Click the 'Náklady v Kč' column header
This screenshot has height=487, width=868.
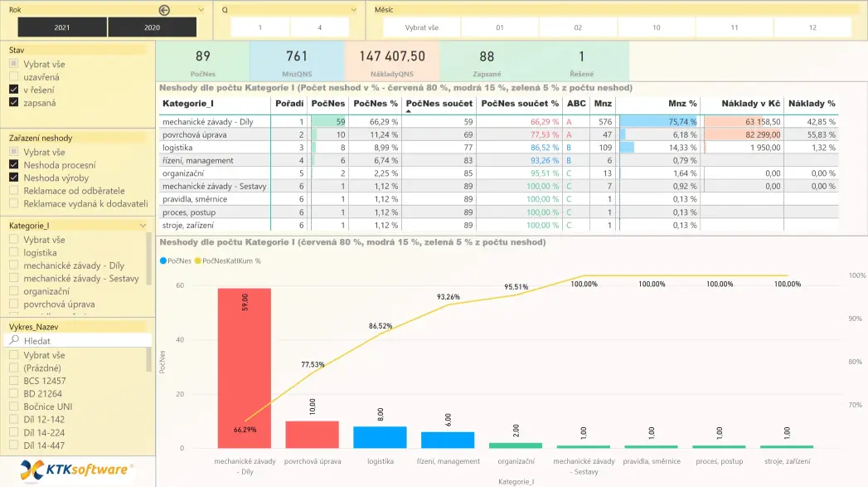pyautogui.click(x=750, y=104)
